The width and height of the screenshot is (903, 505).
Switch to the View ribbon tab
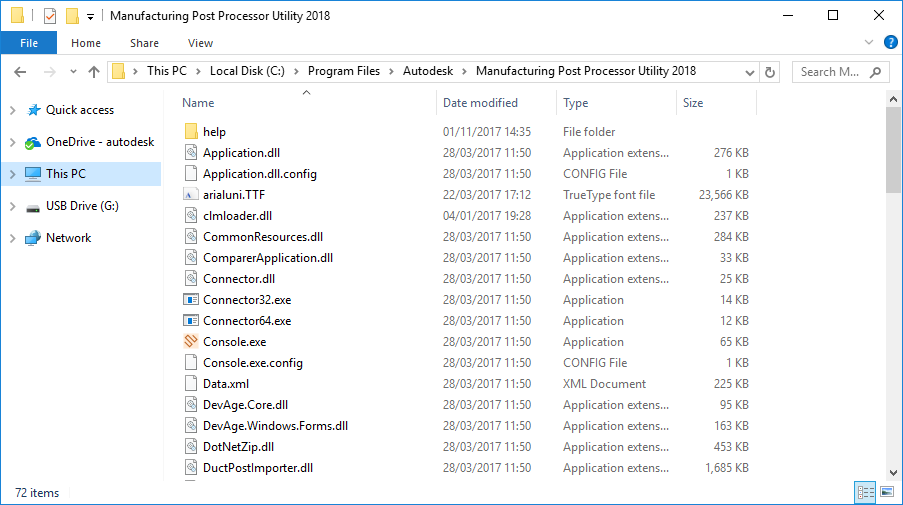pos(200,43)
